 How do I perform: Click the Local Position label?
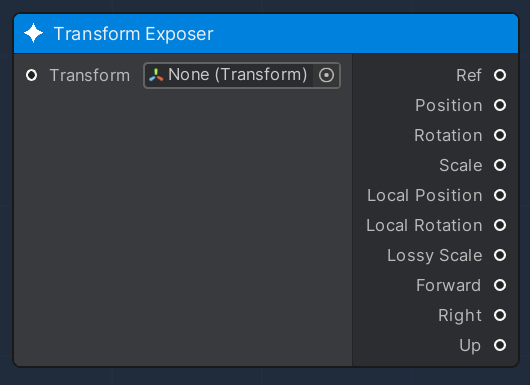(425, 195)
